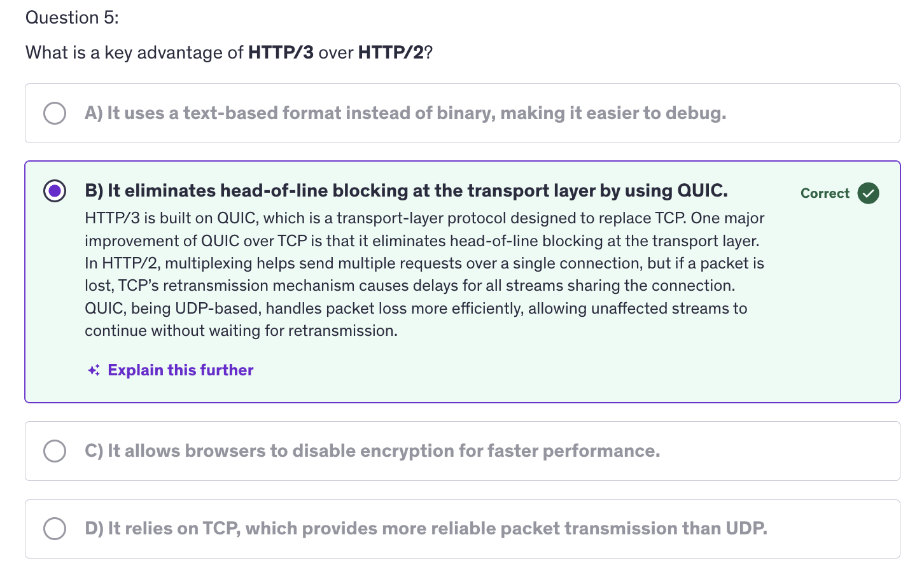This screenshot has width=924, height=584.
Task: Click the green checkmark icon next to Correct
Action: click(x=868, y=193)
